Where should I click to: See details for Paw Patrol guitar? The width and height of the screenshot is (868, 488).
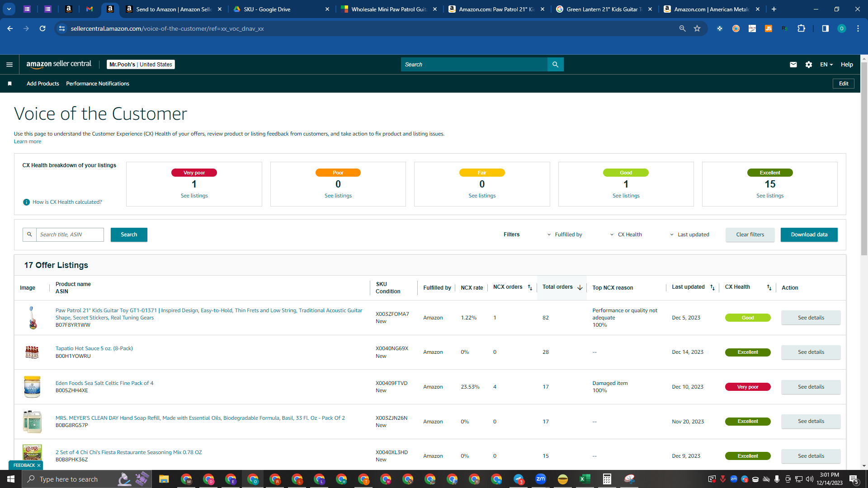tap(811, 318)
